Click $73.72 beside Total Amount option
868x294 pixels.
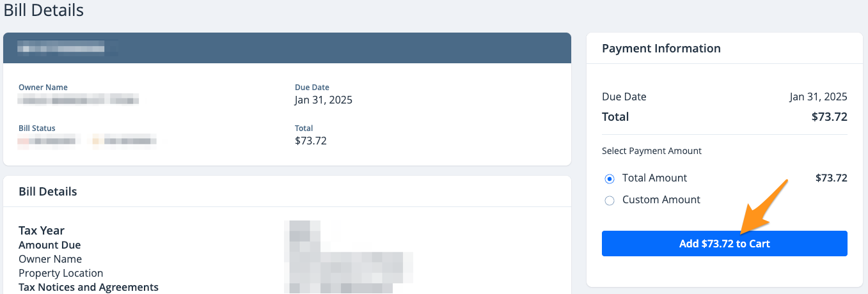pyautogui.click(x=831, y=178)
